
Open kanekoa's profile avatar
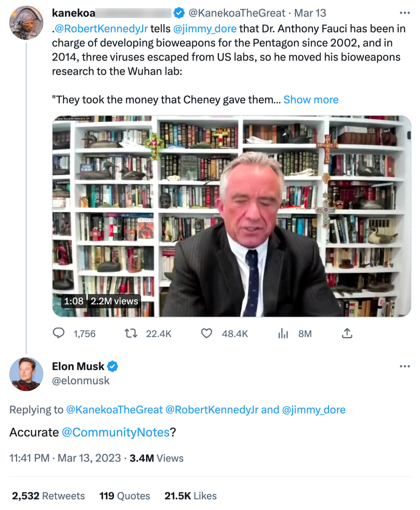coord(26,22)
